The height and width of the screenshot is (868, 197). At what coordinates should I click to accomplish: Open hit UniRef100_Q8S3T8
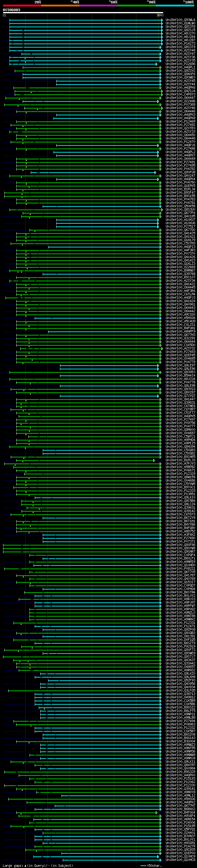(x=180, y=26)
